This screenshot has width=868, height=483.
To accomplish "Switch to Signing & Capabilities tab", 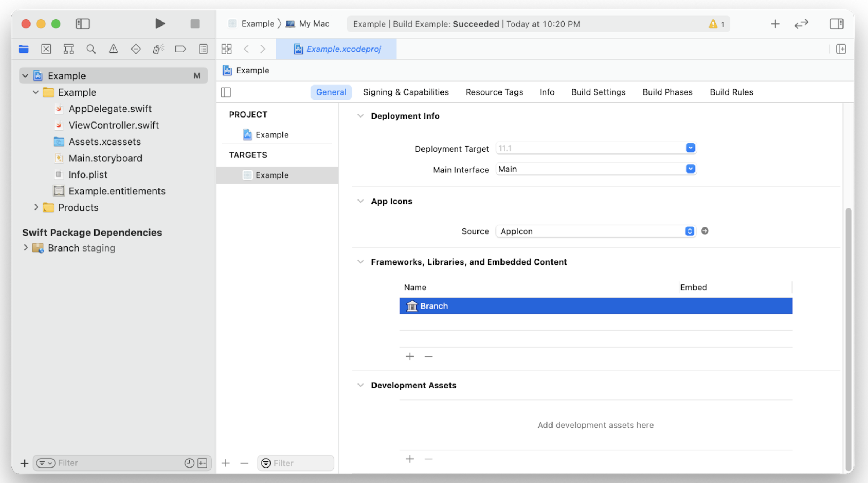I will coord(406,92).
